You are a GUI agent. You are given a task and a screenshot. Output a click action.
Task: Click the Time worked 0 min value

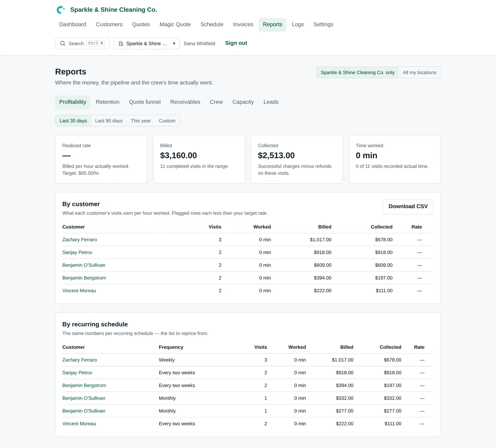pyautogui.click(x=366, y=155)
